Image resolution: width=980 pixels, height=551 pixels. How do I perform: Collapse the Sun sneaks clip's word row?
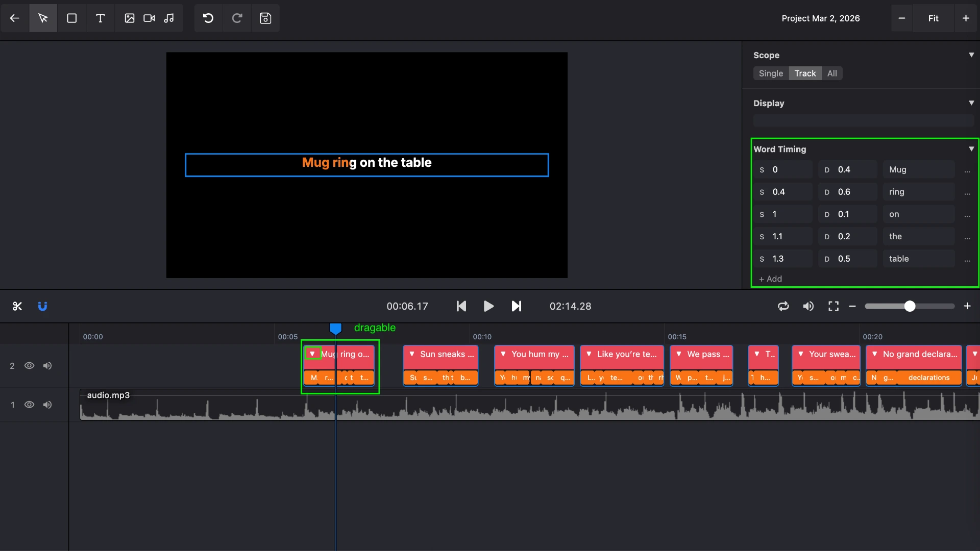pos(412,354)
